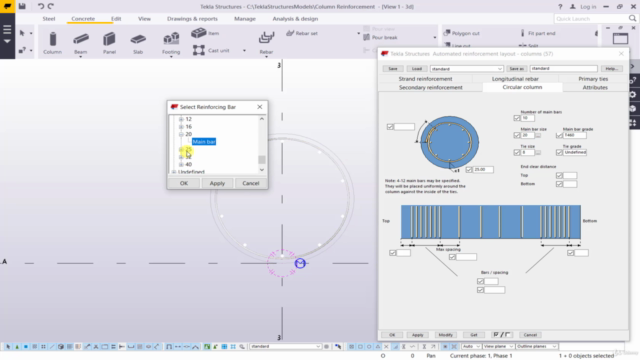Expand the 16 size node in the bar tree

pos(181,127)
